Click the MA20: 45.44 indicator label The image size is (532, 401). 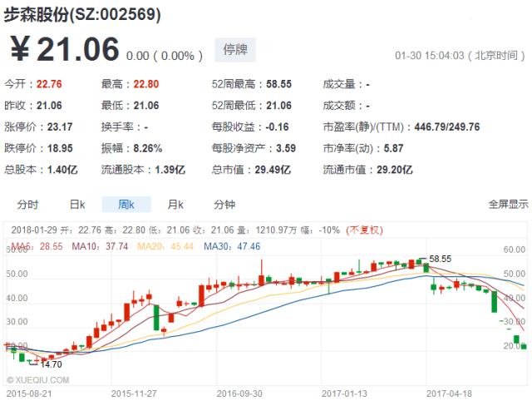tap(165, 246)
